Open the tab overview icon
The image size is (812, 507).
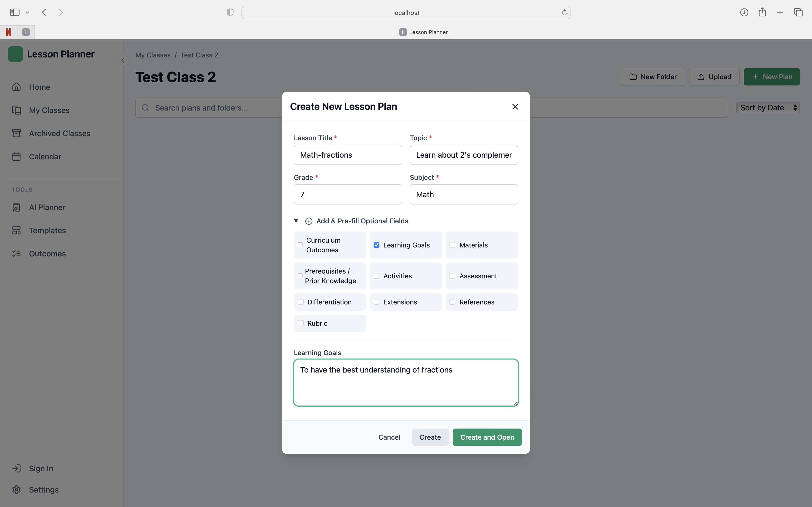[x=798, y=12]
